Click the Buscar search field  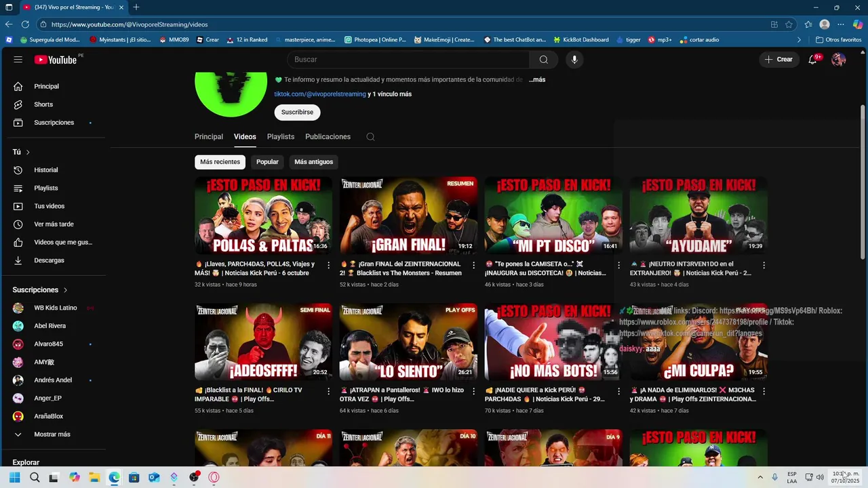tap(408, 60)
